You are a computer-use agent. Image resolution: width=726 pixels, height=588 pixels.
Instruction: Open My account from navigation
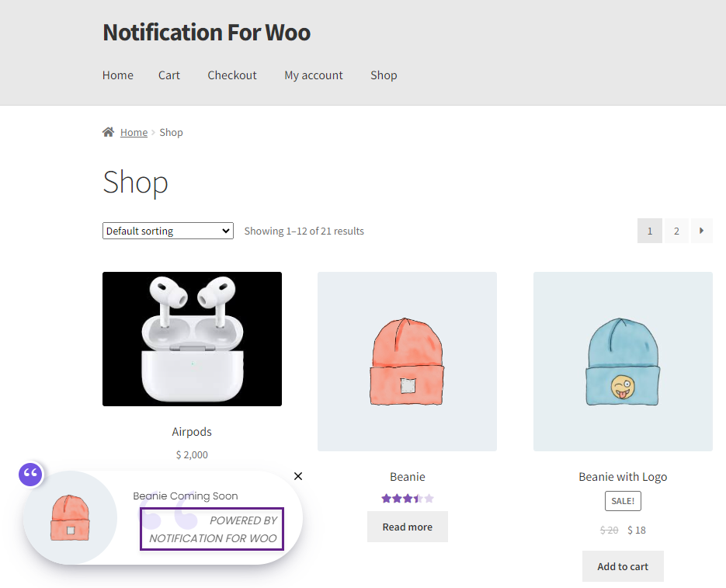coord(314,75)
